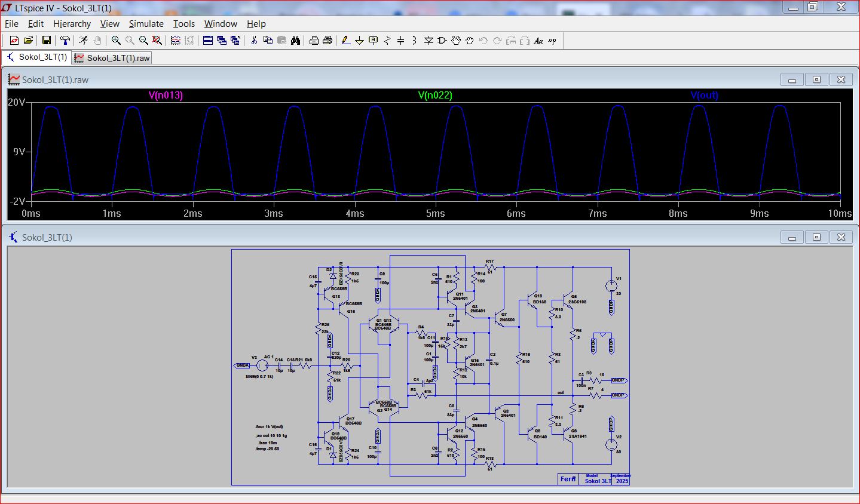Switch to the Sokol_3LT(1).raw tab

point(112,58)
